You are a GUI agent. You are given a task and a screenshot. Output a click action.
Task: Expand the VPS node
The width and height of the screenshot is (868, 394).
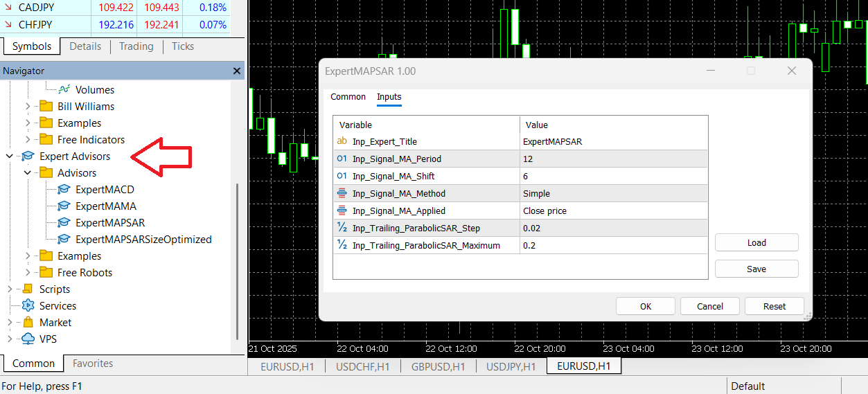pyautogui.click(x=10, y=339)
